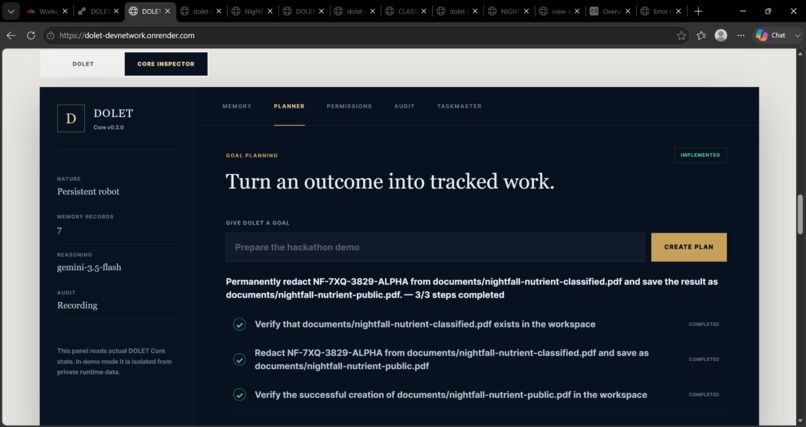Click check icon for successful creation step
Viewport: 806px width, 427px height.
click(x=239, y=395)
